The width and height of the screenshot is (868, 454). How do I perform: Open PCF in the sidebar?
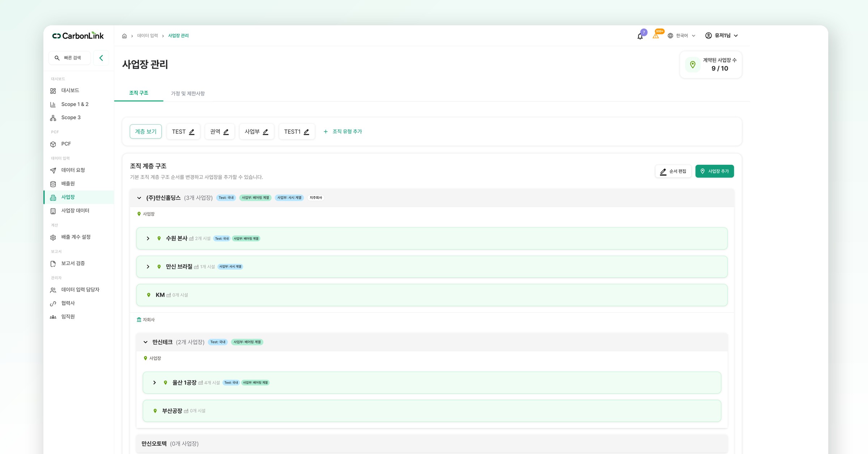point(78,144)
